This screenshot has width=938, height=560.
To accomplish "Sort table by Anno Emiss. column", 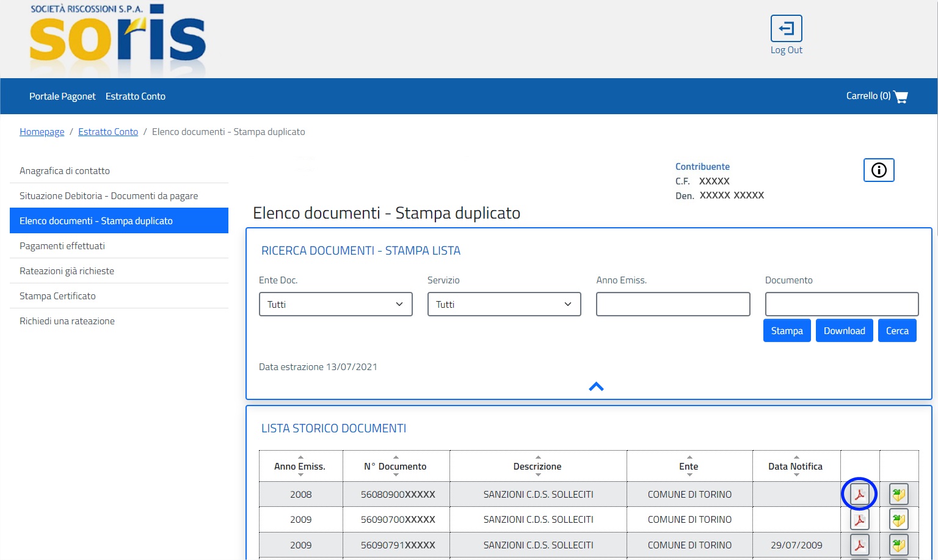I will click(x=300, y=467).
